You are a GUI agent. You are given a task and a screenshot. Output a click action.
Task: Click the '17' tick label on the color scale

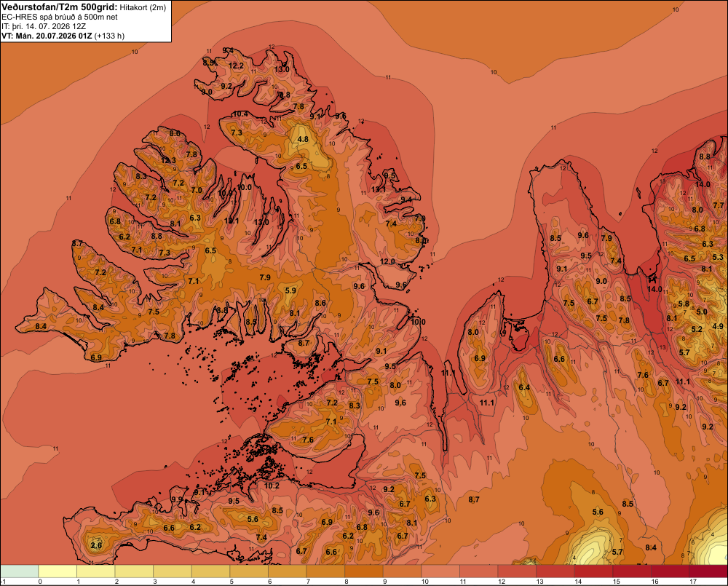click(693, 582)
